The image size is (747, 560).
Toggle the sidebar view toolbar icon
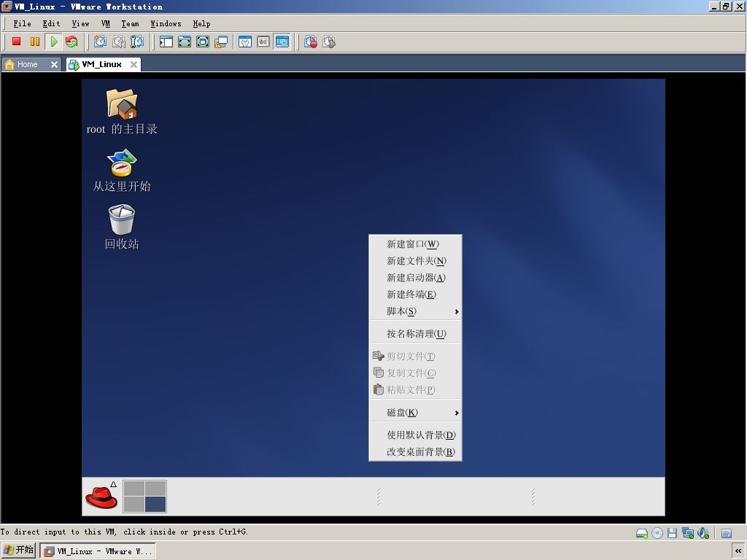point(166,42)
